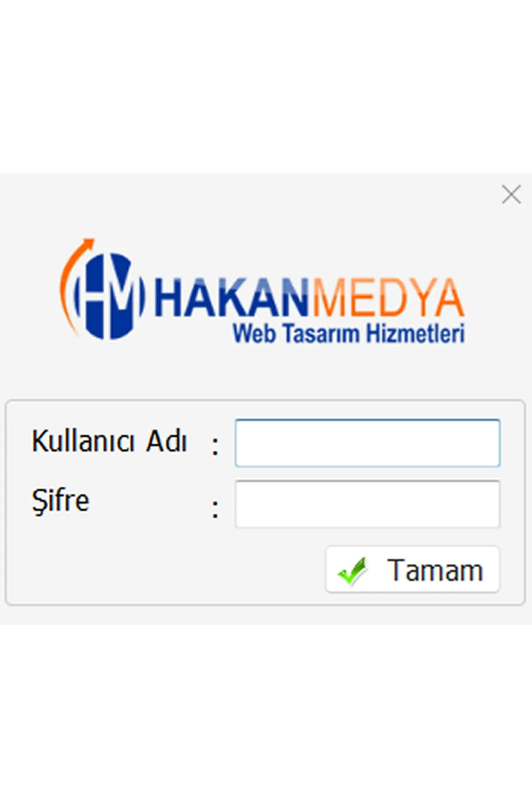This screenshot has height=798, width=532.
Task: Click the colon beside Şifre
Action: coord(215,509)
